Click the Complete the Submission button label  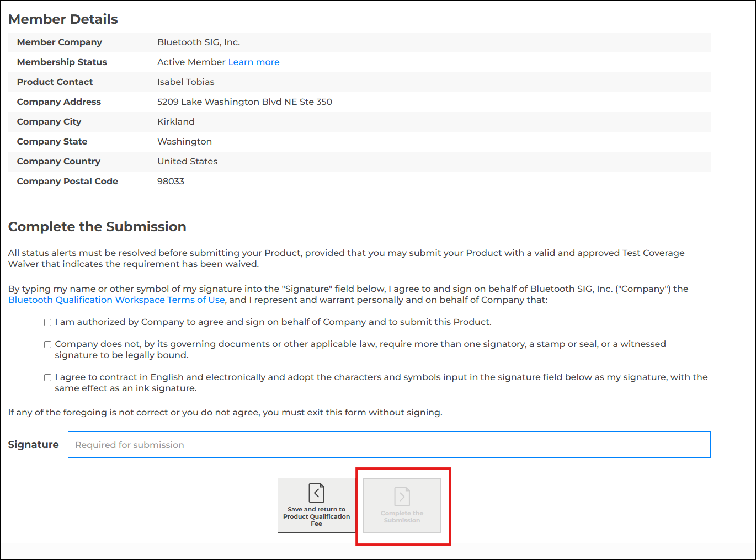tap(402, 517)
